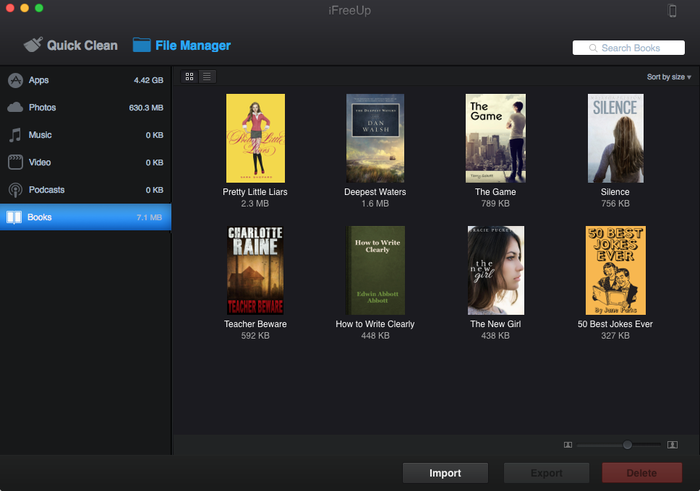This screenshot has height=491, width=700.
Task: Click the '2.3 MB' size under Pretty Little Liars
Action: [255, 204]
